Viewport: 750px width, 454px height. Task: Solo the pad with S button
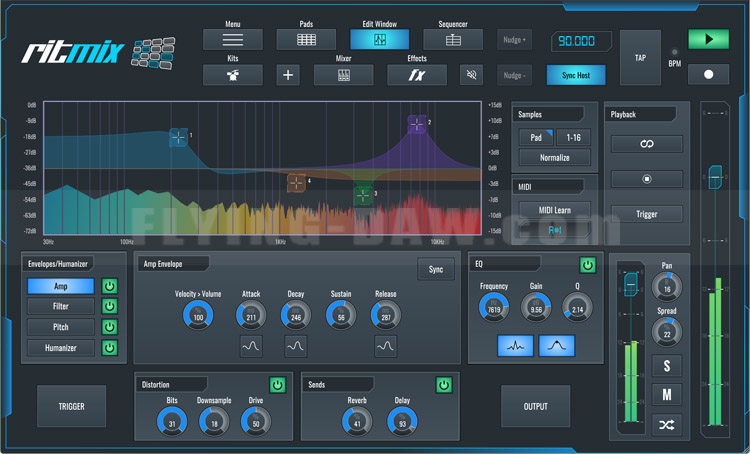point(666,366)
